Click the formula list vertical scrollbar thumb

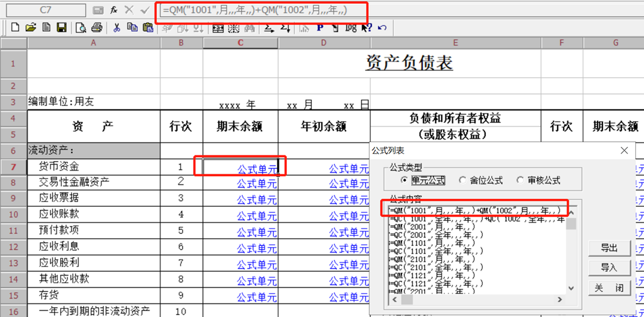(x=571, y=223)
